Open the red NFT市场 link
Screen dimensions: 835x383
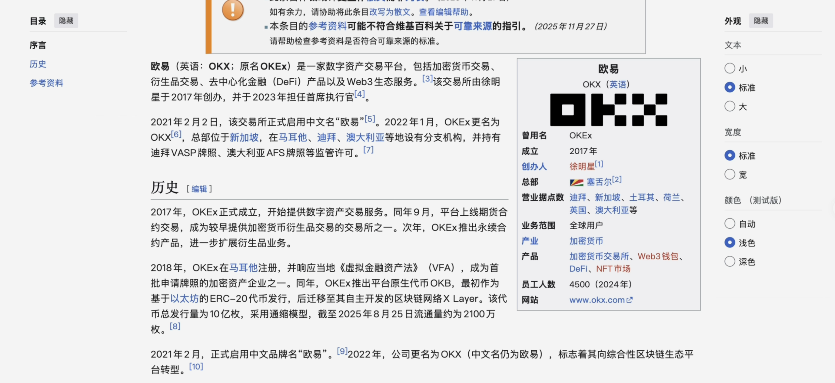click(613, 268)
